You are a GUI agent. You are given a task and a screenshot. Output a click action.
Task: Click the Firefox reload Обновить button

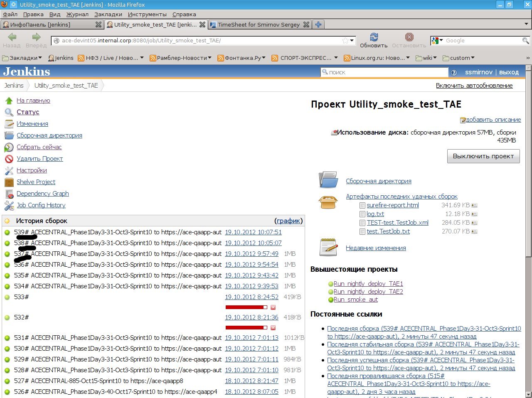point(374,40)
